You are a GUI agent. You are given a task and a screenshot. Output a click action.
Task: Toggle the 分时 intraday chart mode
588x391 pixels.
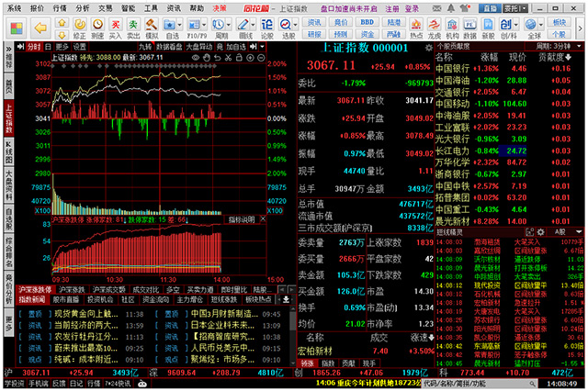[33, 46]
